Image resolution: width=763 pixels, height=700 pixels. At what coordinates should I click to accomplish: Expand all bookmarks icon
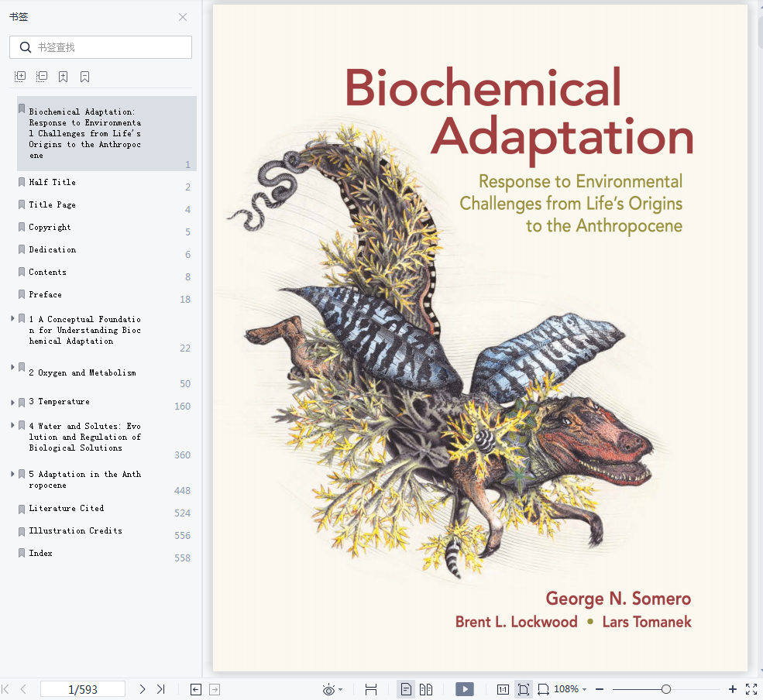[20, 77]
